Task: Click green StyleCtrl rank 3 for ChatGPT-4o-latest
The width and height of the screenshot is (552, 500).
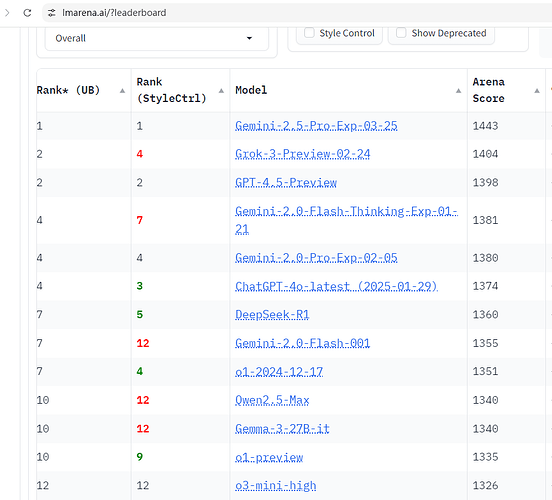Action: pyautogui.click(x=140, y=286)
